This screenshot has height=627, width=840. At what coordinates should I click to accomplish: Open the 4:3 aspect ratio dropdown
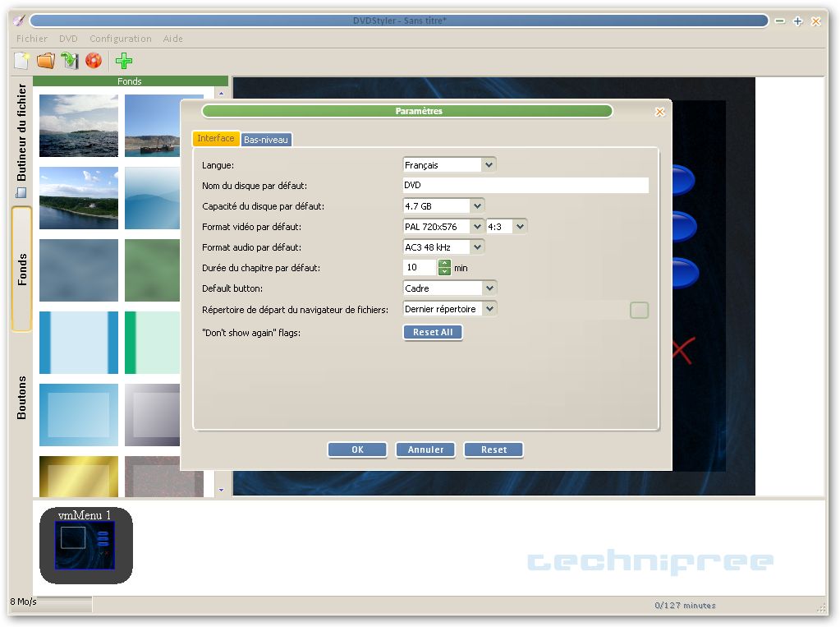[520, 227]
